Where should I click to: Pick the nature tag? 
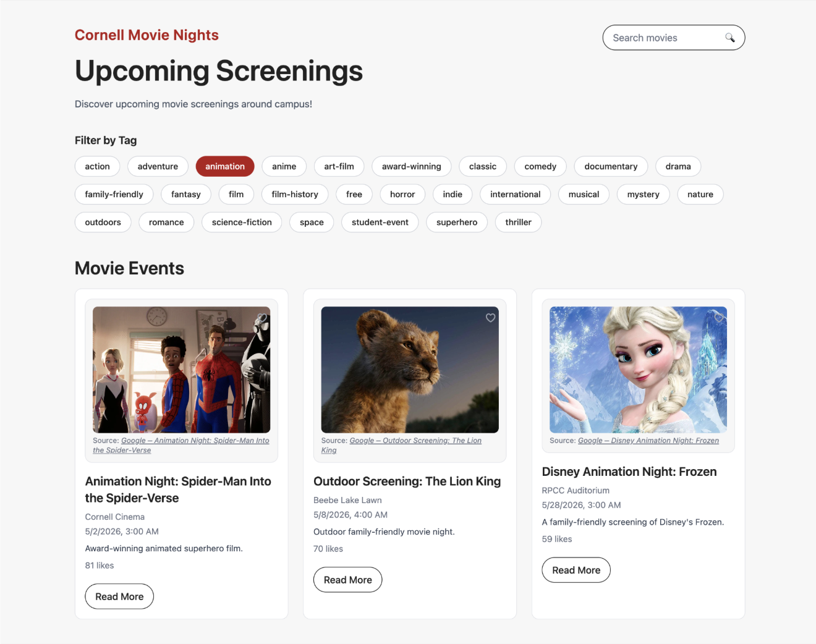tap(700, 194)
